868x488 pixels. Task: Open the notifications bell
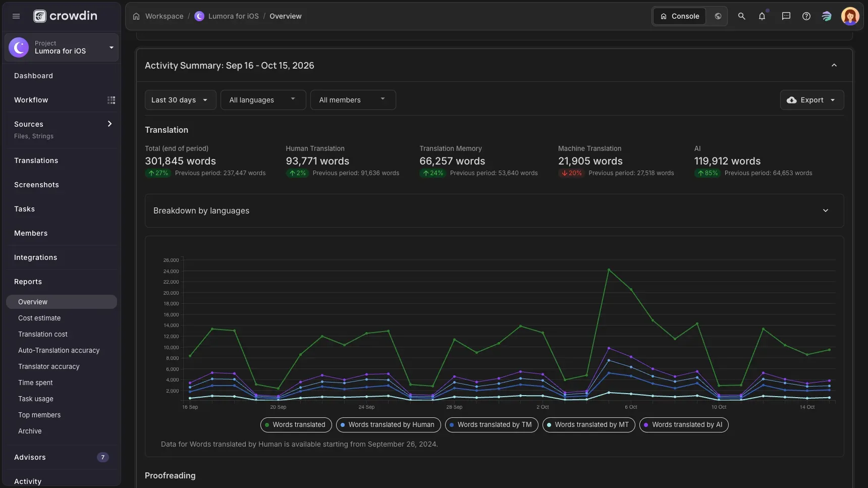(x=762, y=16)
